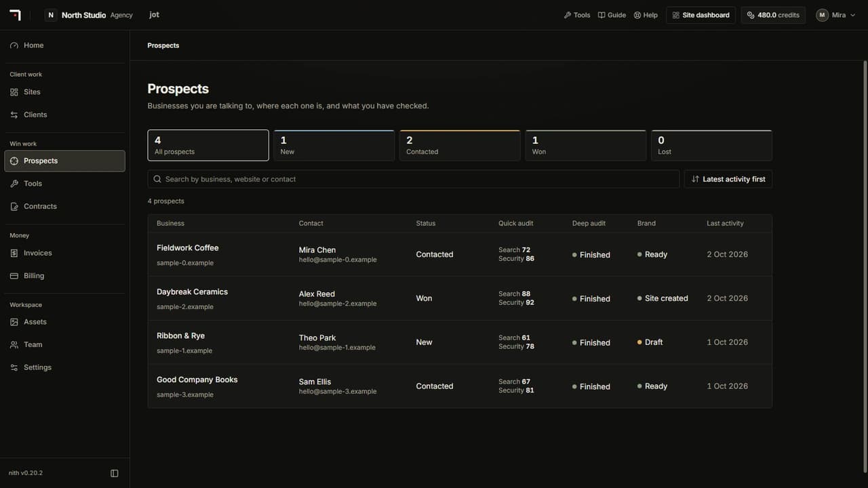The image size is (868, 488).
Task: Click the Clients arrows icon
Action: click(14, 115)
